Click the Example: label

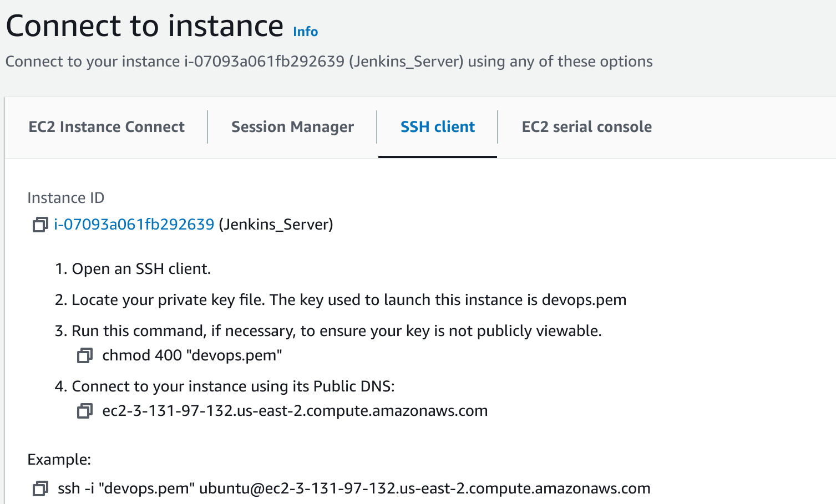pyautogui.click(x=59, y=460)
